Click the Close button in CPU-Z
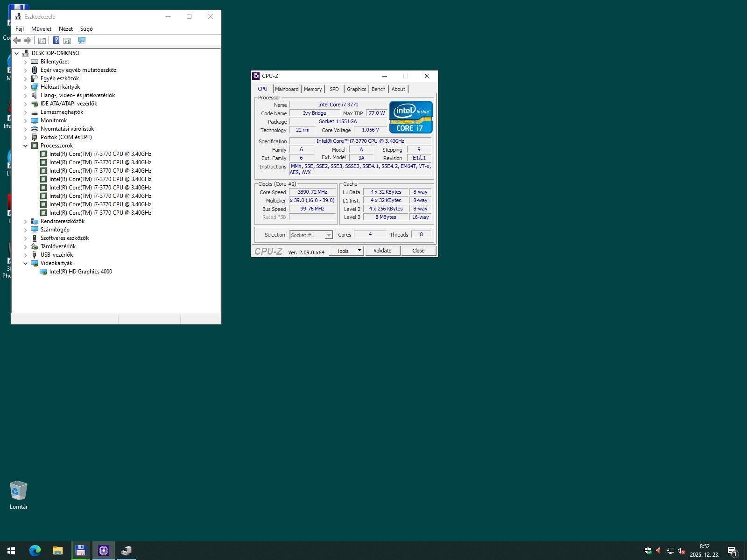The image size is (747, 560). click(418, 251)
